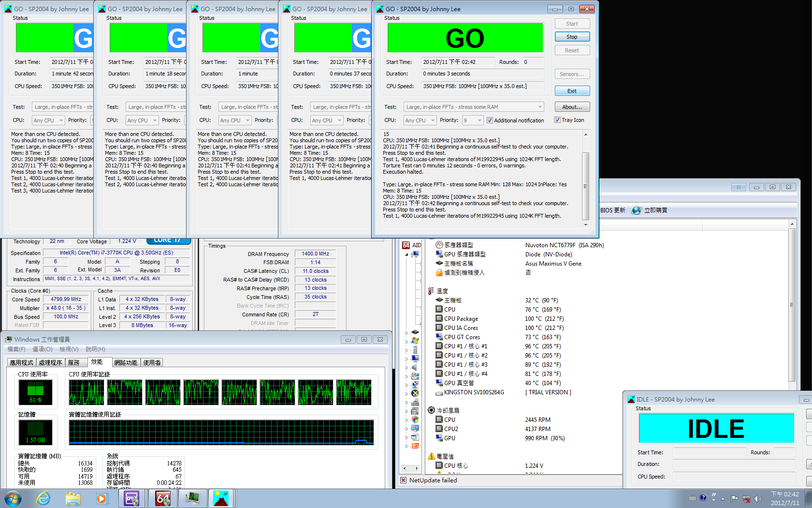Open CPU dropdown in the second SP2004 window

(x=142, y=120)
